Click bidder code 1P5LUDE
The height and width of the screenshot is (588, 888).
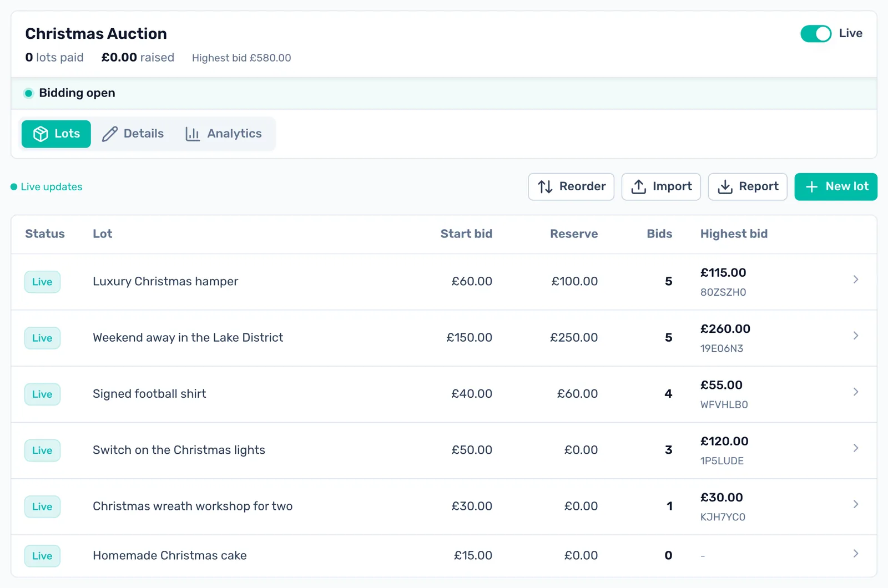coord(722,461)
